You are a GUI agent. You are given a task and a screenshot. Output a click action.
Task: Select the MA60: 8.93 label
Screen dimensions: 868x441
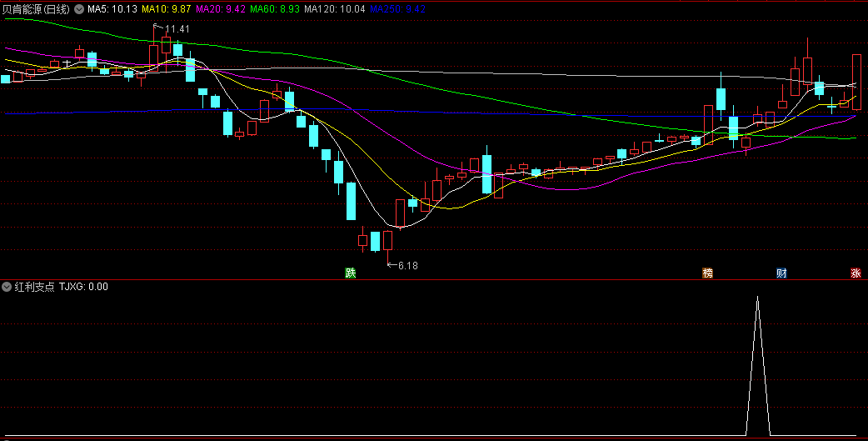275,9
